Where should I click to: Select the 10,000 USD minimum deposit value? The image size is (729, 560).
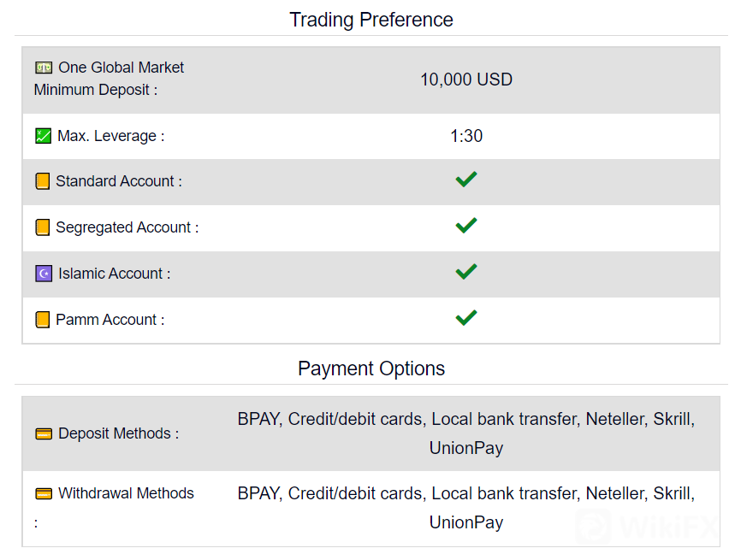pos(465,80)
